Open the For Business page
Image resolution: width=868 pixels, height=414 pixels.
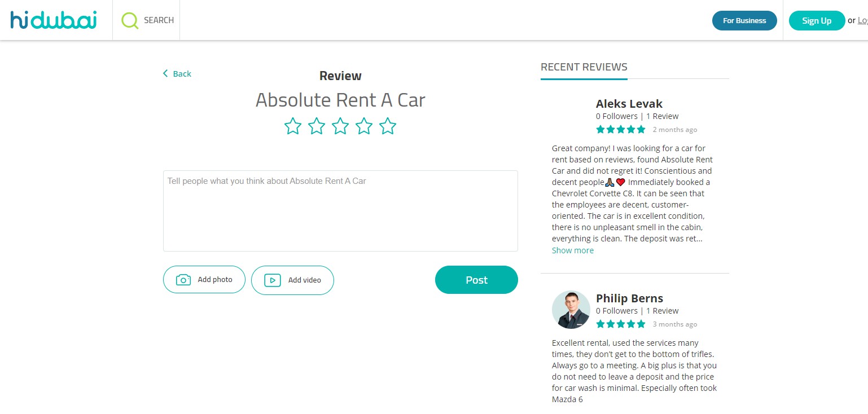(x=744, y=21)
